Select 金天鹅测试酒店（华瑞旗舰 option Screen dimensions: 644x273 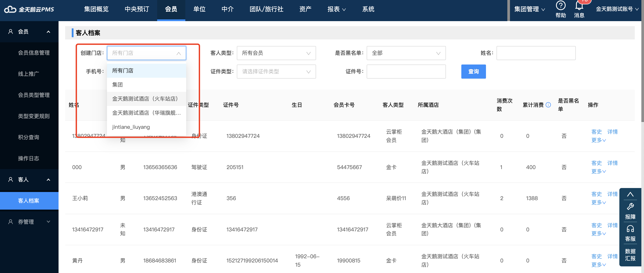pyautogui.click(x=146, y=113)
